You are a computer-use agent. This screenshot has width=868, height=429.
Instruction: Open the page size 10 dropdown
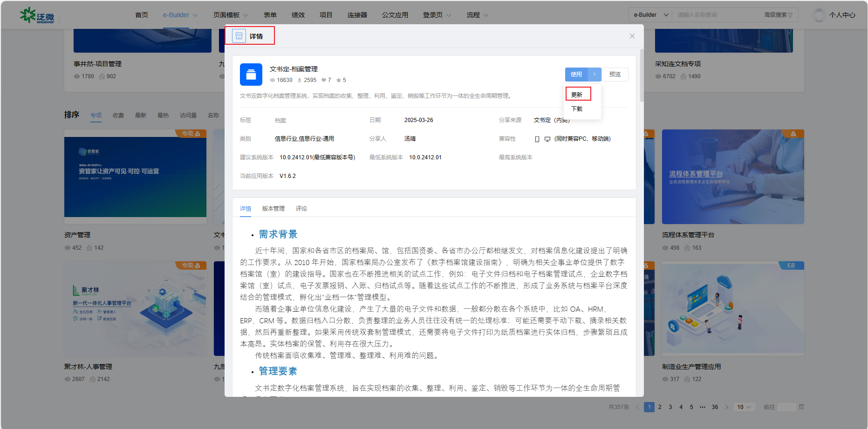click(x=744, y=407)
